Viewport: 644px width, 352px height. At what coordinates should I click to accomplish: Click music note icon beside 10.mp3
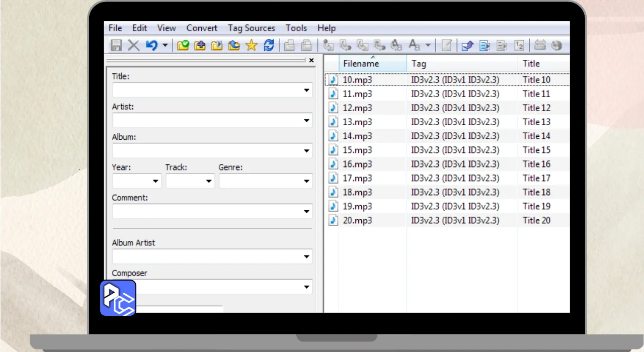(333, 79)
